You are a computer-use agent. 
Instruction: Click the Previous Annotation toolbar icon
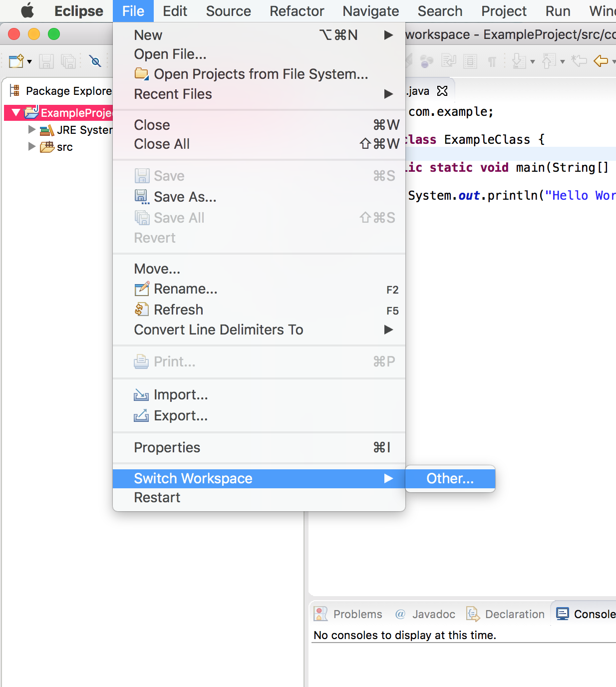549,61
